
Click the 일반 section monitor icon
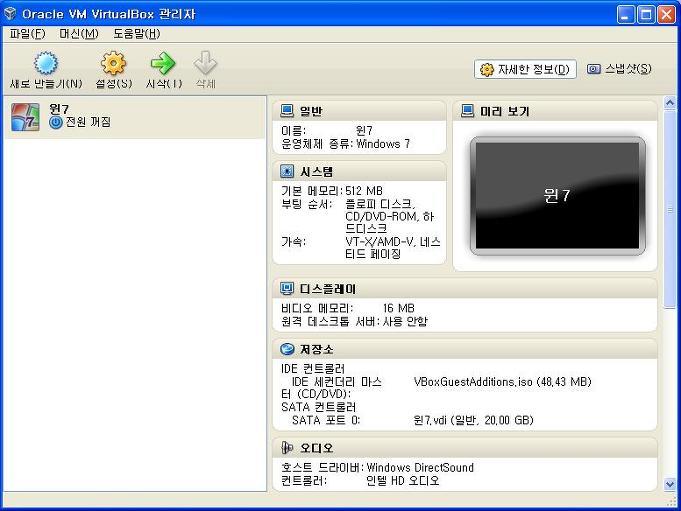click(287, 111)
